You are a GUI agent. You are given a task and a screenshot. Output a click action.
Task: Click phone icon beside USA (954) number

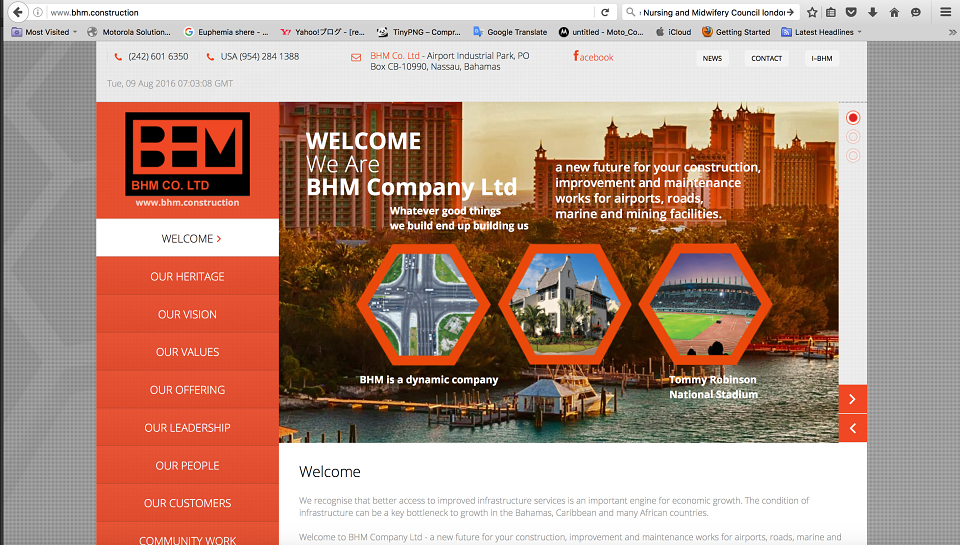point(211,57)
